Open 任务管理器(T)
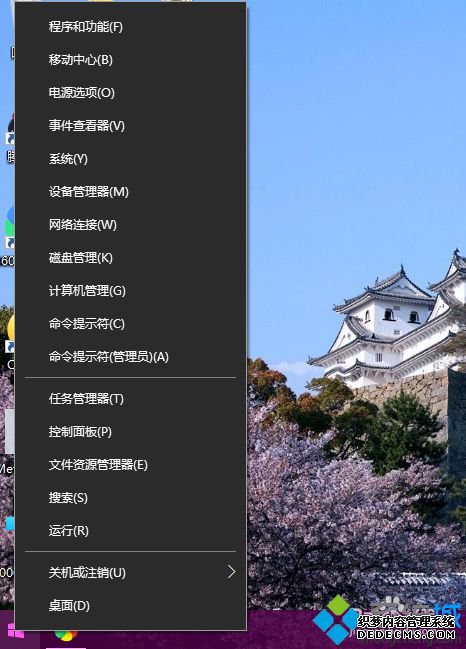 click(131, 399)
